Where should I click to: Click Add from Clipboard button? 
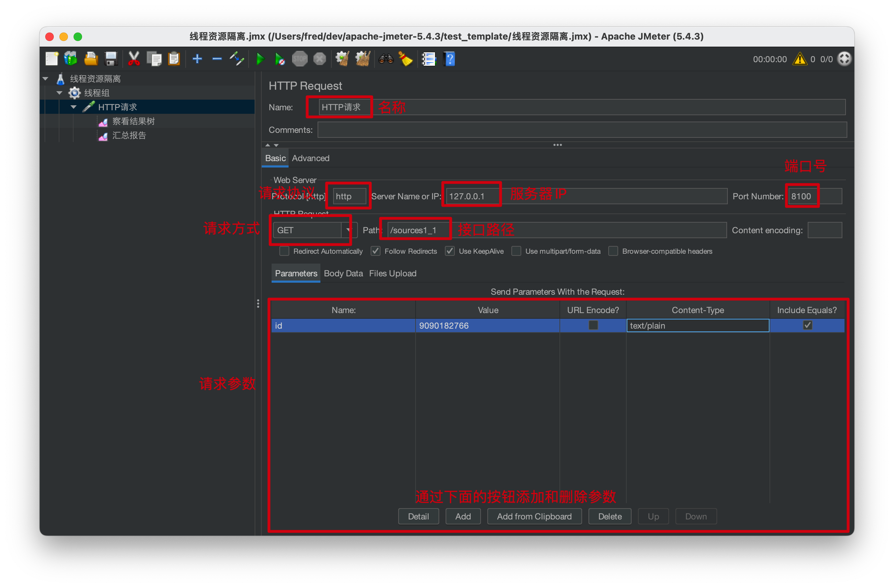534,516
